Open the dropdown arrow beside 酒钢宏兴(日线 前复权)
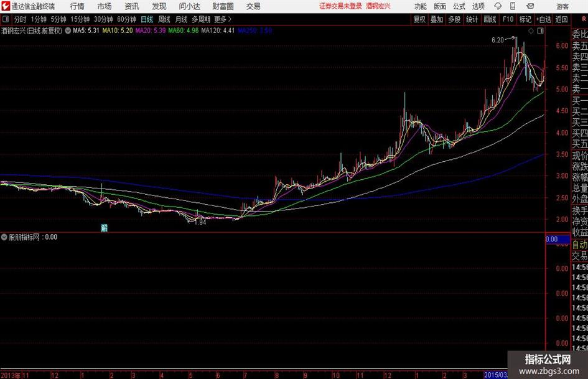 (68, 30)
